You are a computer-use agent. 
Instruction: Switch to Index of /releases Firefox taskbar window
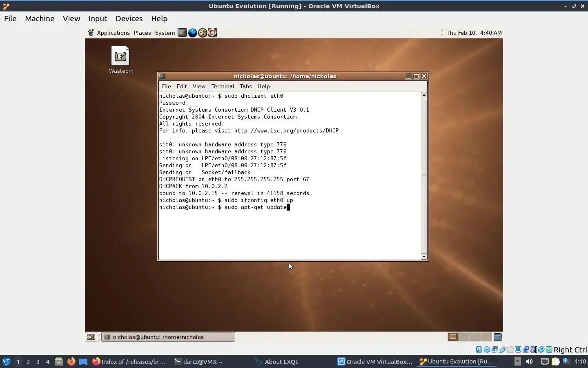(x=129, y=361)
